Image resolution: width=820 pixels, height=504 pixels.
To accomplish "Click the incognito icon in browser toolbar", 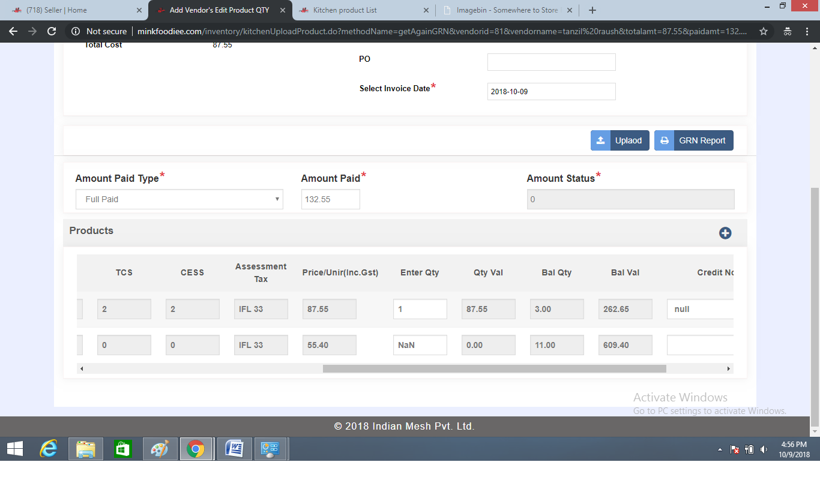I will (x=788, y=31).
